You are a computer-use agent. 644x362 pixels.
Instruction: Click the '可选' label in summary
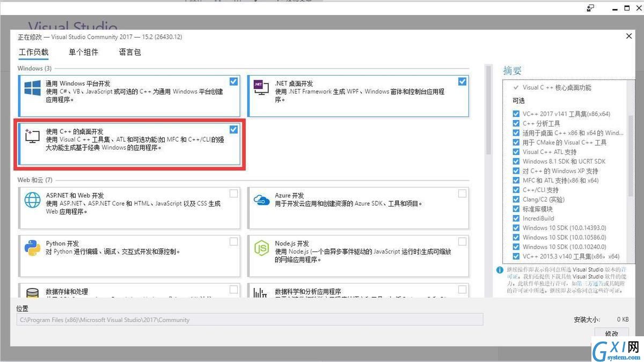click(x=518, y=101)
